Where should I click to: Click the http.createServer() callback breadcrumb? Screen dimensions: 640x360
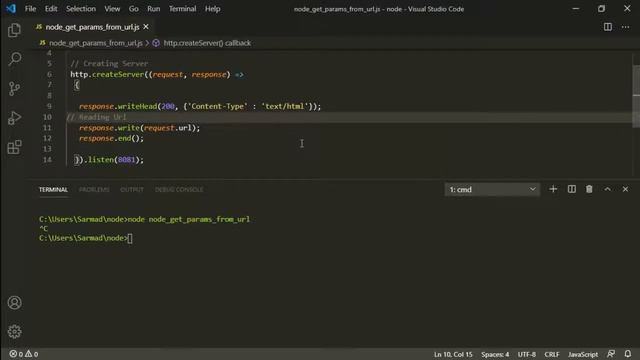[x=207, y=43]
